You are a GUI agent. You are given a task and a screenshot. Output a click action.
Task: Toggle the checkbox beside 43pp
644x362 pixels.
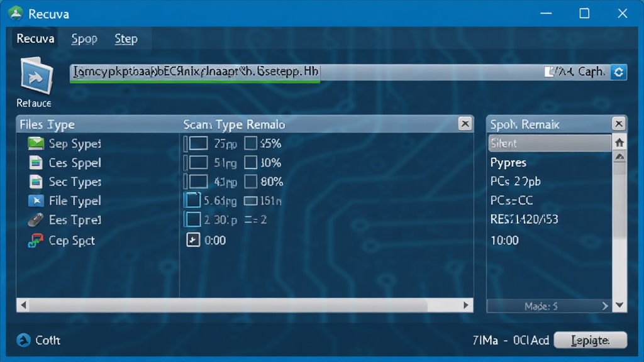(198, 182)
